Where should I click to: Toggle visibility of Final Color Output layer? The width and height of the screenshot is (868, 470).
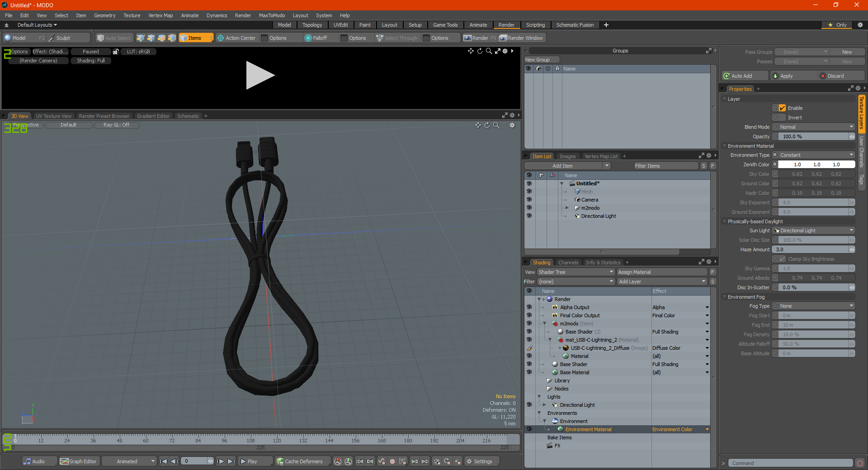click(529, 315)
